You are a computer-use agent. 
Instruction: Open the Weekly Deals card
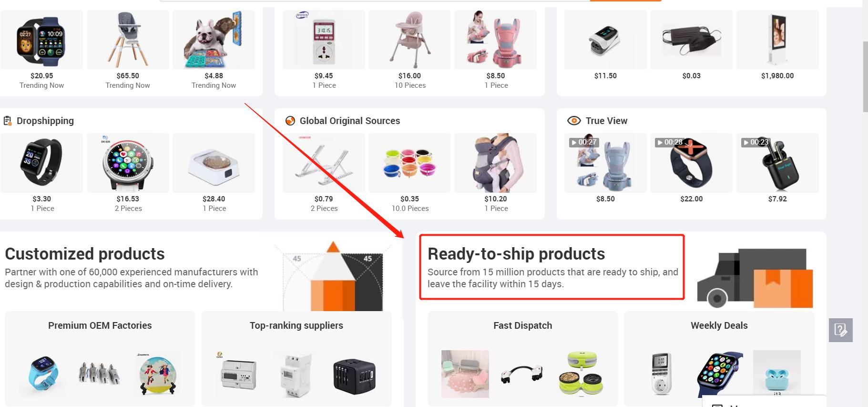pyautogui.click(x=719, y=358)
